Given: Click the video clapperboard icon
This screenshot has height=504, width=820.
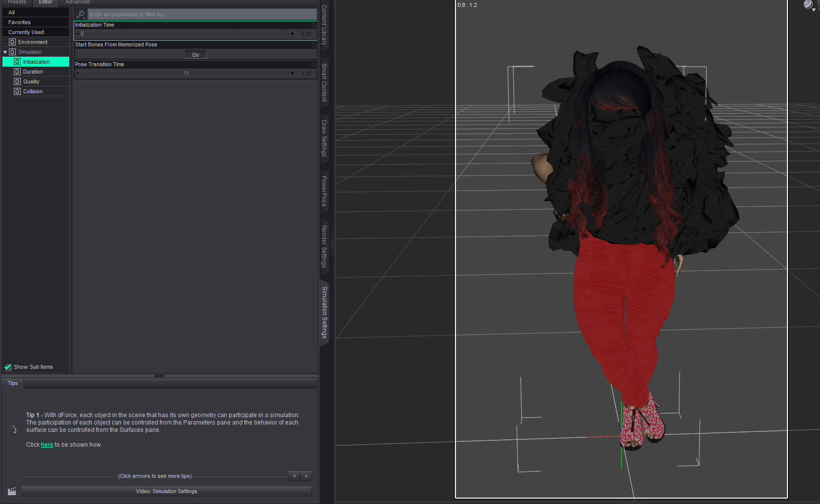Looking at the screenshot, I should (x=12, y=491).
